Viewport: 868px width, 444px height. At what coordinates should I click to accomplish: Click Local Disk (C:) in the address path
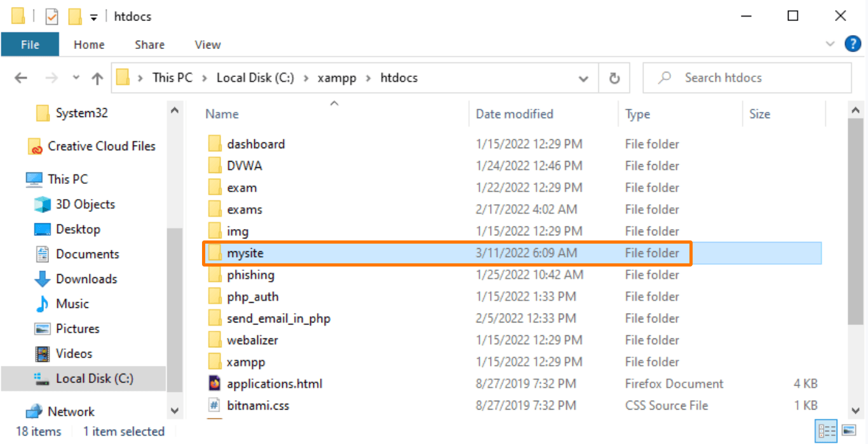[255, 78]
